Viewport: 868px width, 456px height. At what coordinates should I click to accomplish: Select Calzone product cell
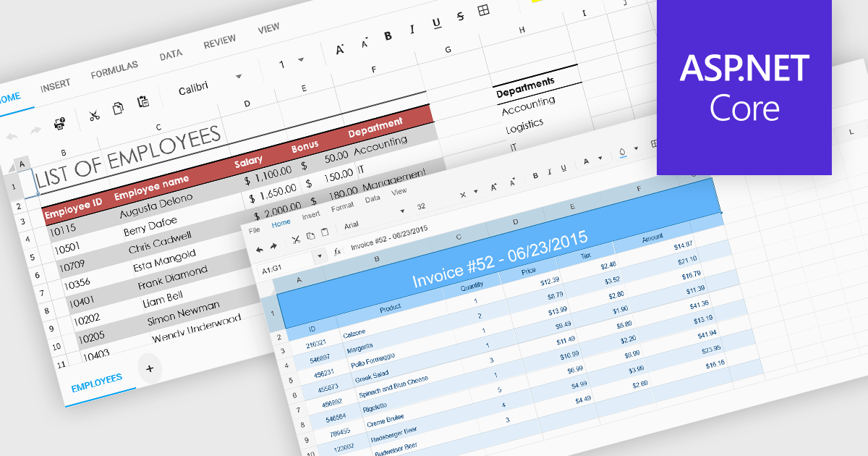[x=354, y=332]
